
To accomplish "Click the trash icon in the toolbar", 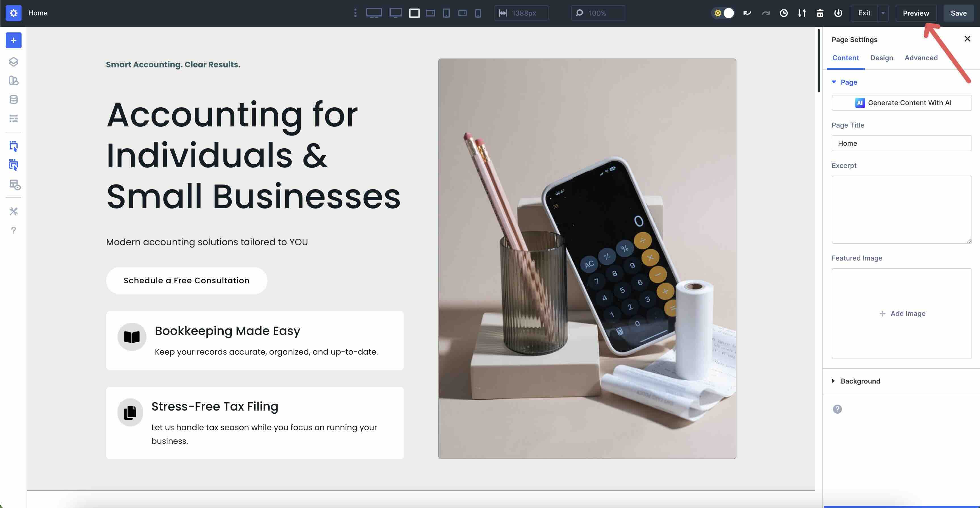I will point(820,13).
